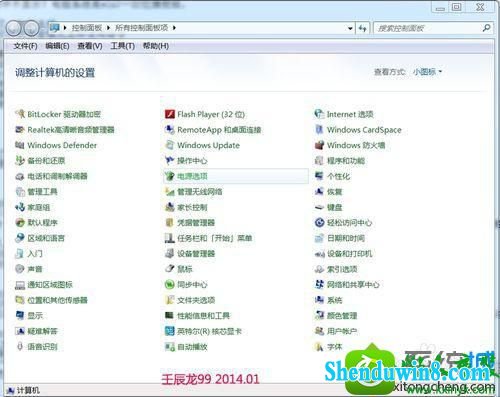Open 默认程序 icon
Viewport: 500px width, 397px height.
tap(20, 222)
